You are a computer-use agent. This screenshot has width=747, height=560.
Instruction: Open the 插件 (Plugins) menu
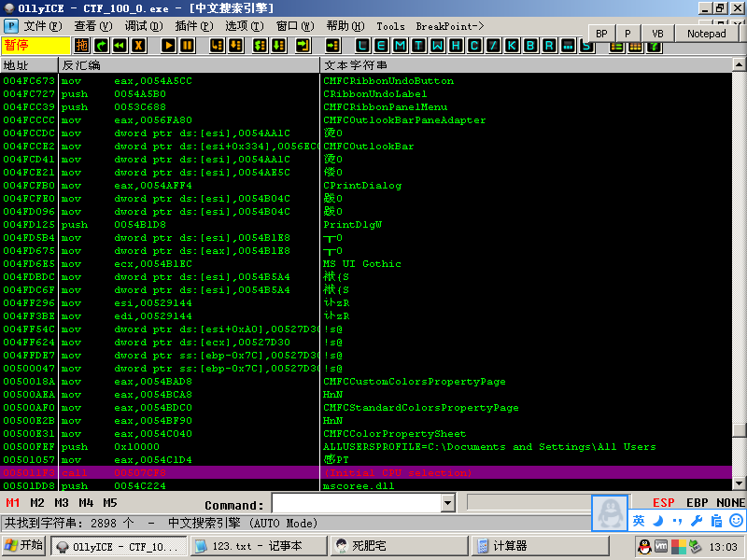pos(191,26)
